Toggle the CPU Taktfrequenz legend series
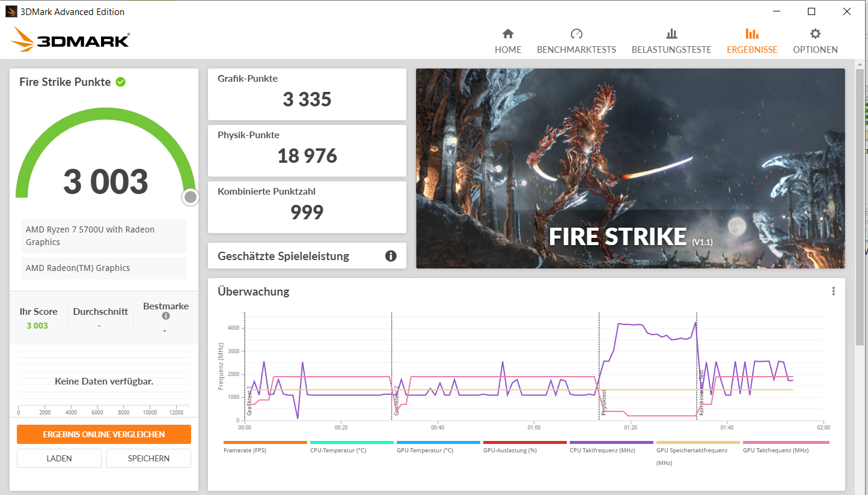This screenshot has height=495, width=868. [611, 446]
